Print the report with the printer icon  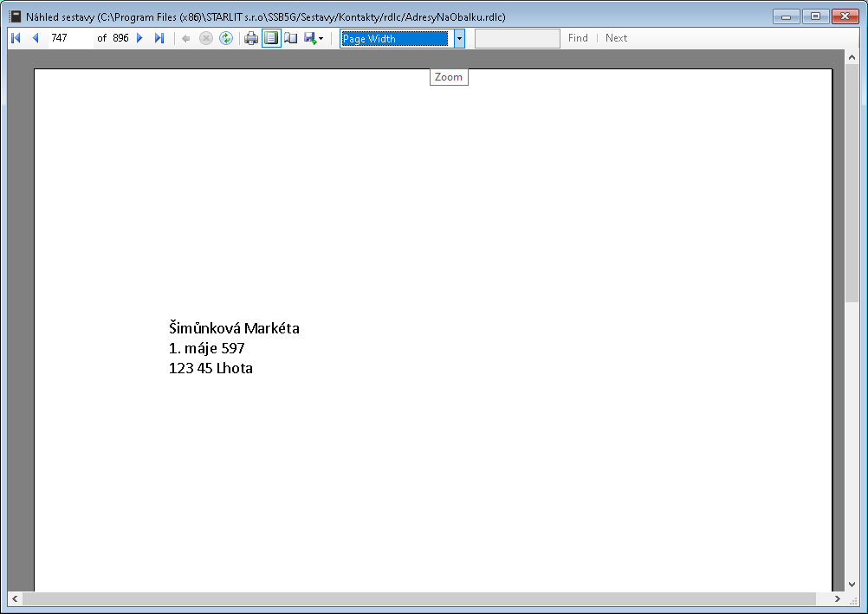251,38
